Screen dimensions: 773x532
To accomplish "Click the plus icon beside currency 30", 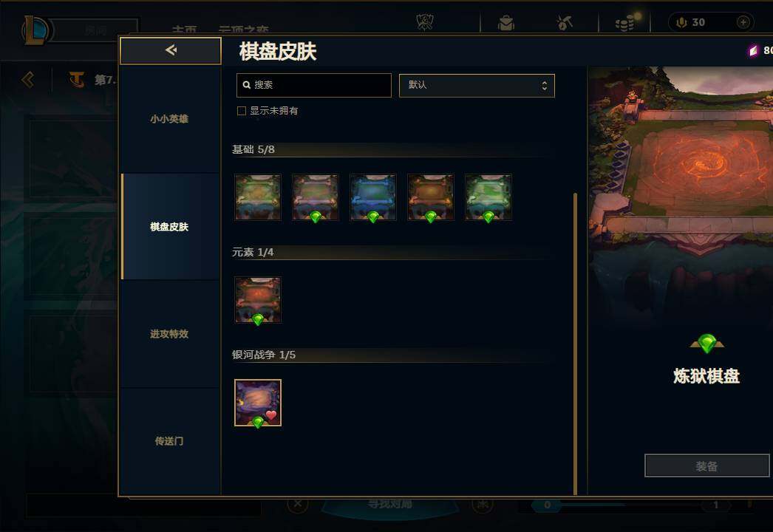I will (x=743, y=22).
